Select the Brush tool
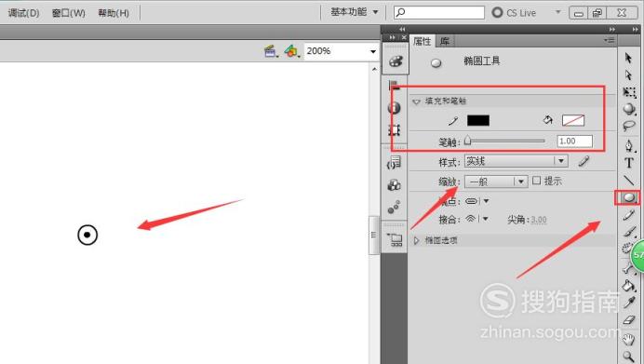The height and width of the screenshot is (364, 644). [629, 232]
